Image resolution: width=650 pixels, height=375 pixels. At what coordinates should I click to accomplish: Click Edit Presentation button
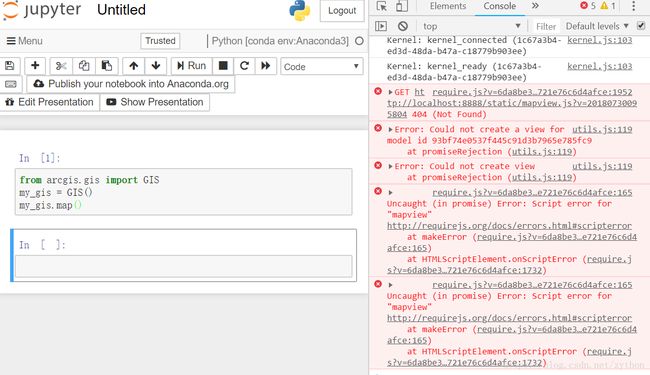tap(49, 102)
